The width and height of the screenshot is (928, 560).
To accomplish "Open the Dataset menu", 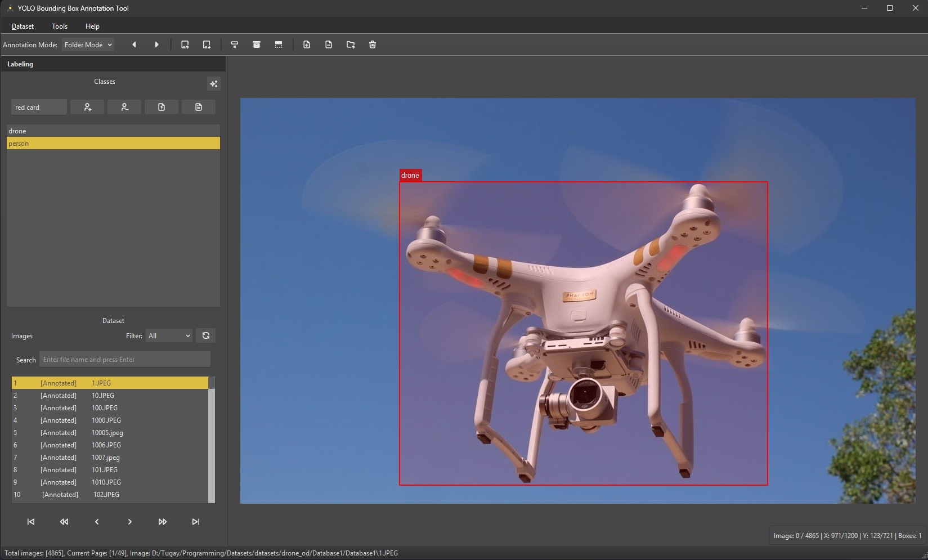I will (x=23, y=26).
